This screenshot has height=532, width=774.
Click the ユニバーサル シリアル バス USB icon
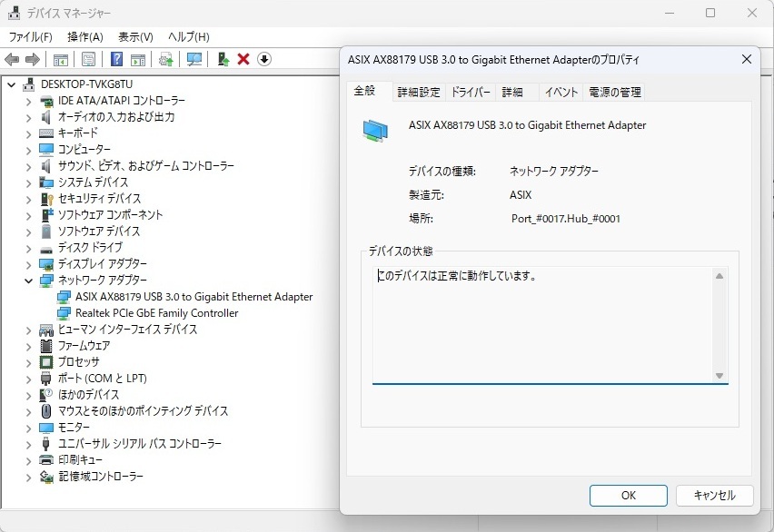point(46,444)
